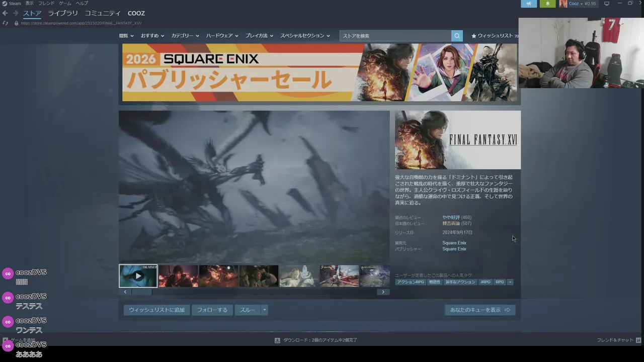Click the Steam logo in menu bar
This screenshot has width=644, height=362.
(5, 3)
